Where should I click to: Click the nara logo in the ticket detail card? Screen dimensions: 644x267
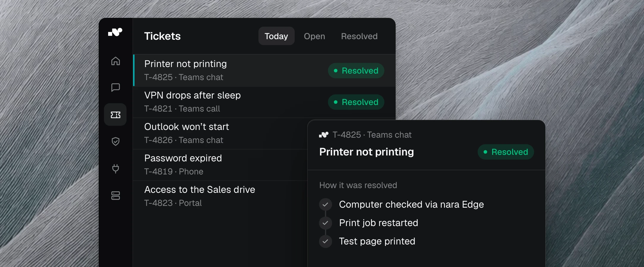tap(324, 135)
